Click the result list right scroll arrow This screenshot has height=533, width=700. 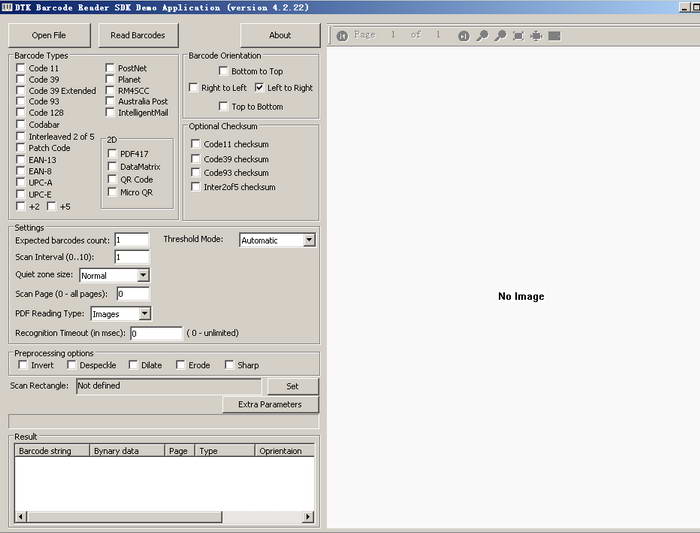pos(308,517)
